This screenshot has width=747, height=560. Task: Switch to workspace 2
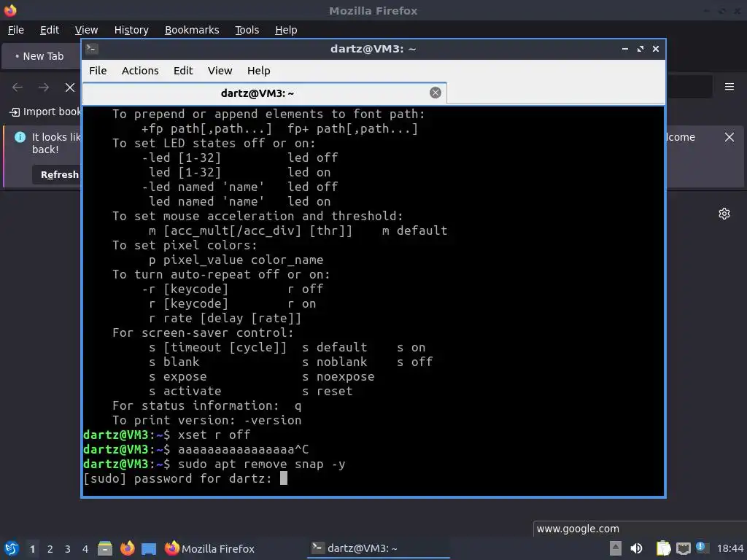coord(50,549)
